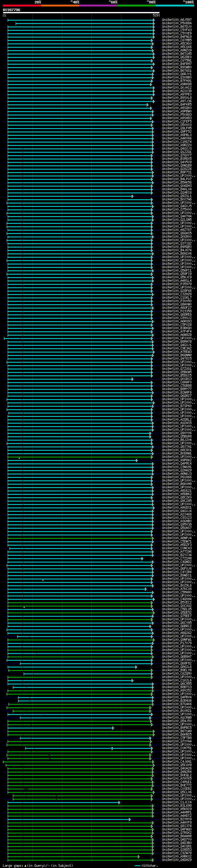Select short-alignment hit UniRef100_Q9ZSL1
Viewport: 197px width, 868px height.
click(177, 196)
